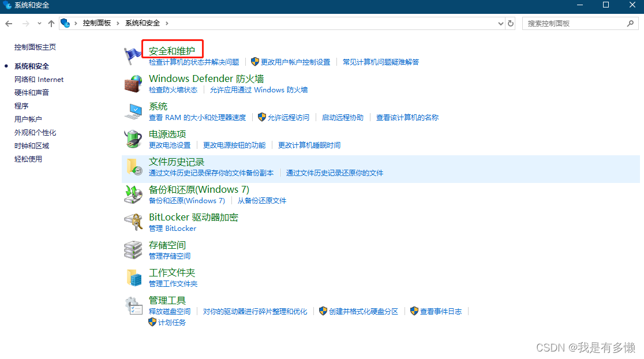Screen dimensions: 644x359
Task: Click shield icon beside 查看事件日志
Action: coord(414,311)
